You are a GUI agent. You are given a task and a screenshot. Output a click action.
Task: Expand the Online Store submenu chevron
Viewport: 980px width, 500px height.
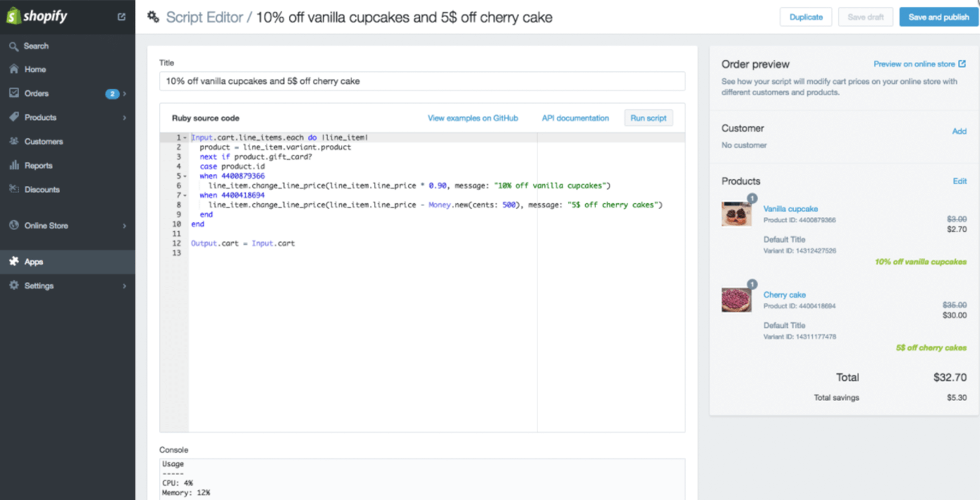click(x=124, y=226)
